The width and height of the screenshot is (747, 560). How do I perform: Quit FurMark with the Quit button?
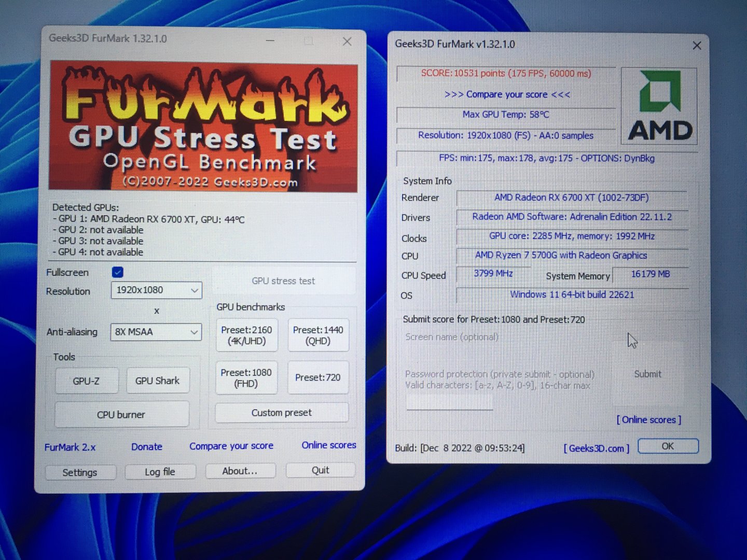click(x=321, y=470)
